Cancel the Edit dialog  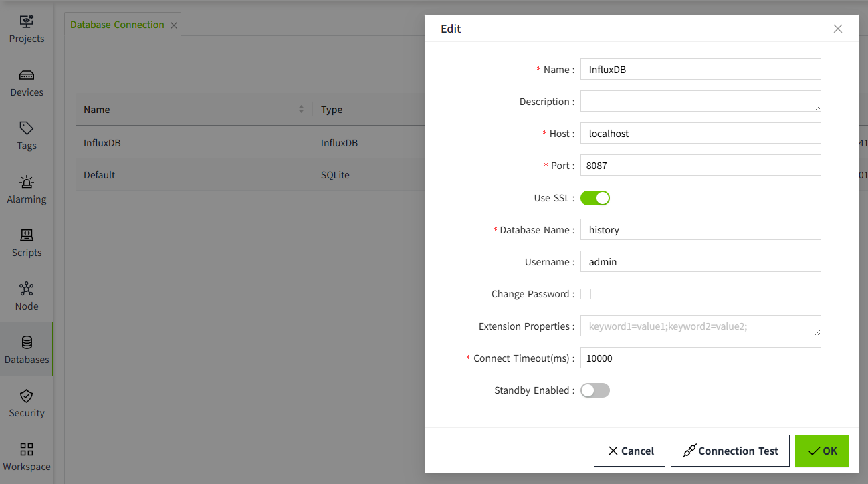pos(629,451)
